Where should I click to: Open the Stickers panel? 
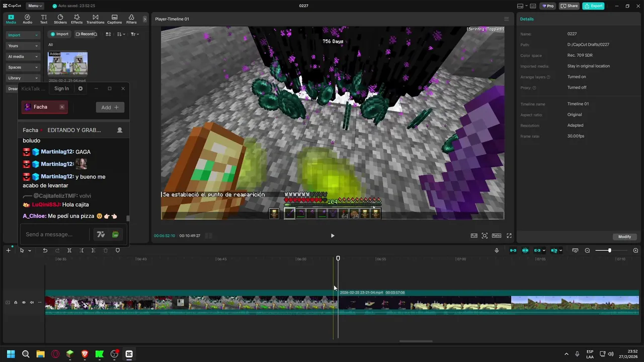[x=60, y=19]
